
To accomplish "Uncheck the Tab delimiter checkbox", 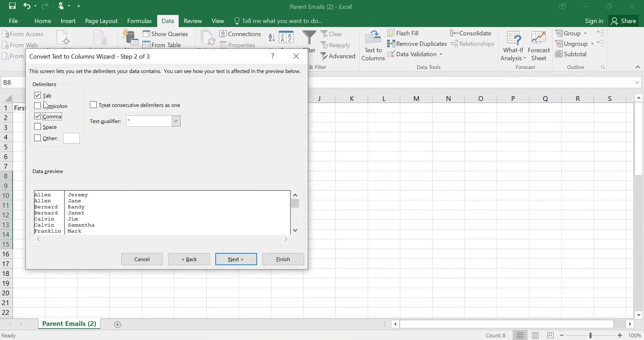I will tap(37, 95).
